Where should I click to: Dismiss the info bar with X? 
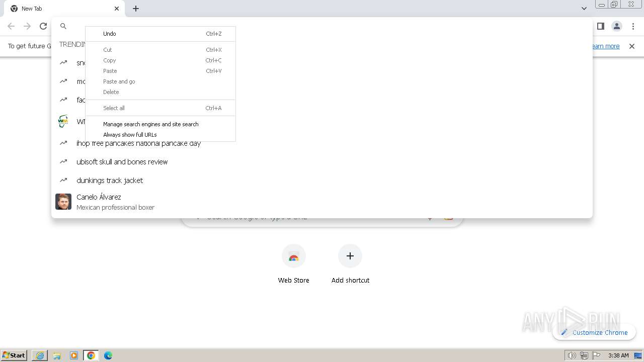pos(632,46)
